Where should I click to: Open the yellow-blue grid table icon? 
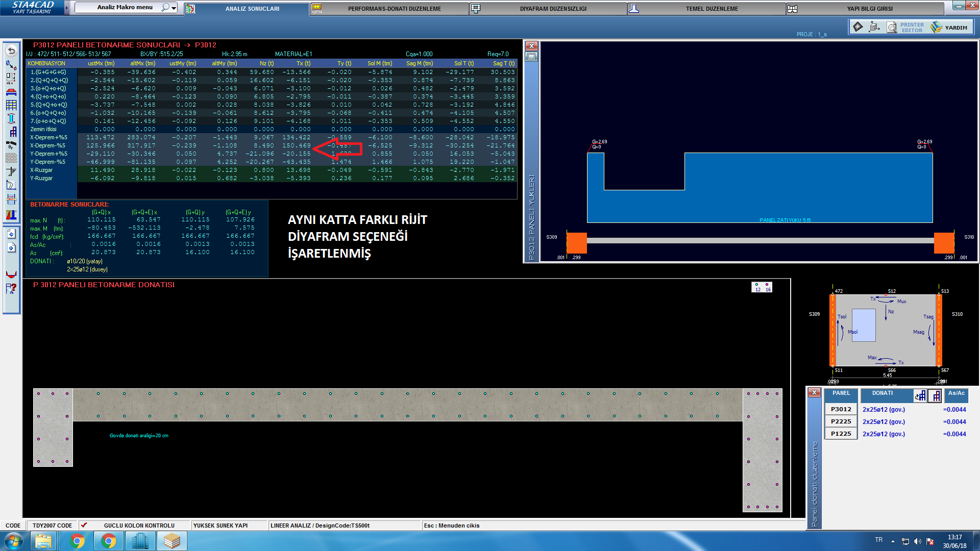11,105
